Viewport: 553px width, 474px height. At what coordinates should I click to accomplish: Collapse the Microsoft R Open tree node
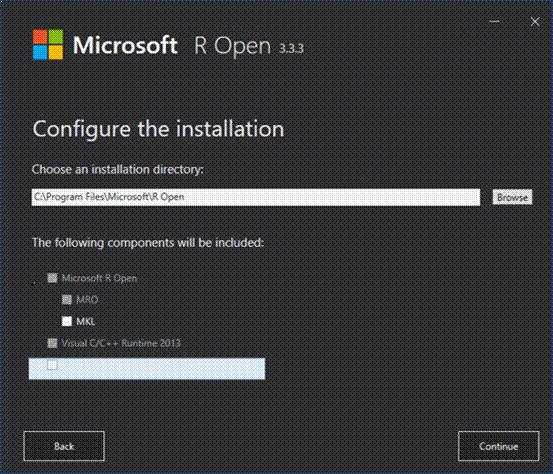34,282
